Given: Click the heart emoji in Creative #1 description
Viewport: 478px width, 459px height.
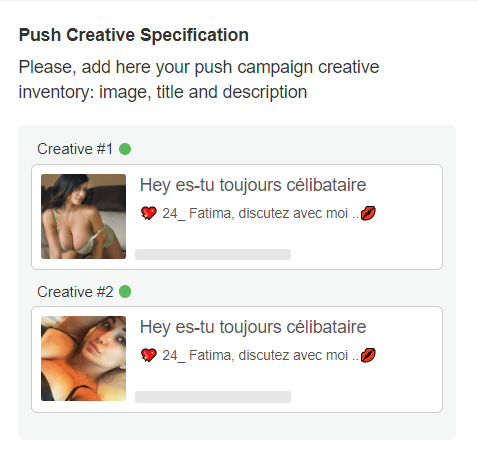Looking at the screenshot, I should click(x=149, y=213).
